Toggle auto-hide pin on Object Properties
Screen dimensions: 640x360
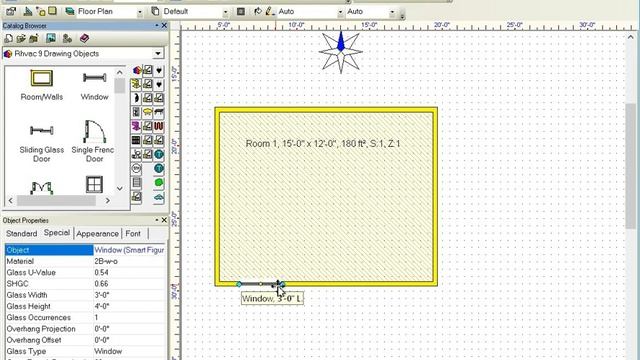tap(156, 220)
